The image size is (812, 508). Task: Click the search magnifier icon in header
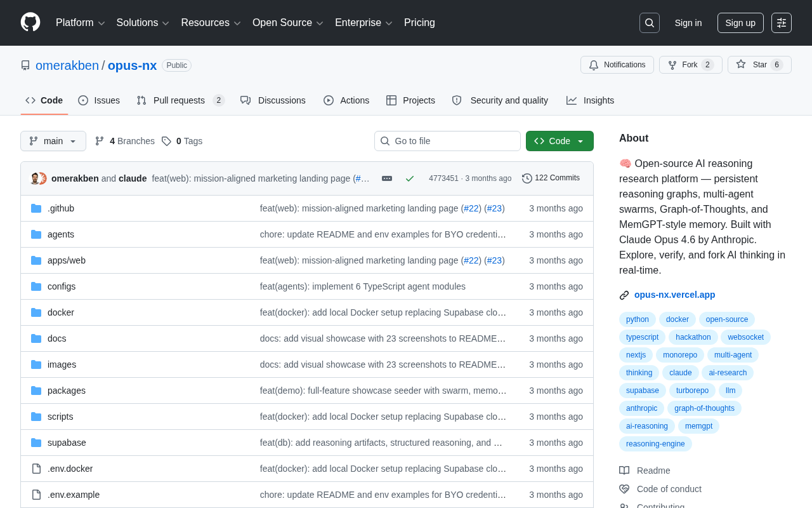[x=650, y=23]
